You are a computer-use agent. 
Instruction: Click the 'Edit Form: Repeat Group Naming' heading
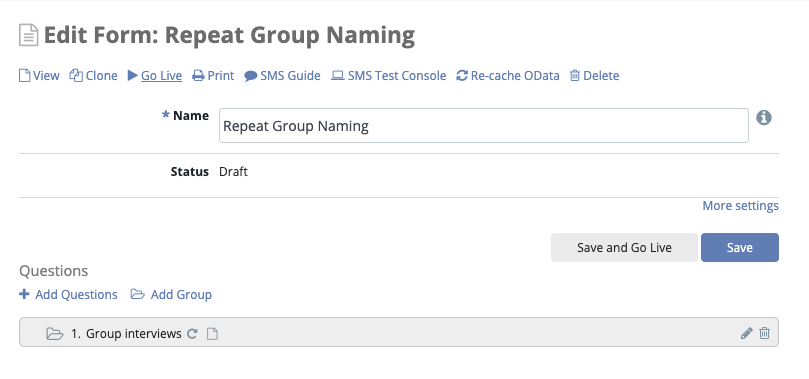click(229, 35)
